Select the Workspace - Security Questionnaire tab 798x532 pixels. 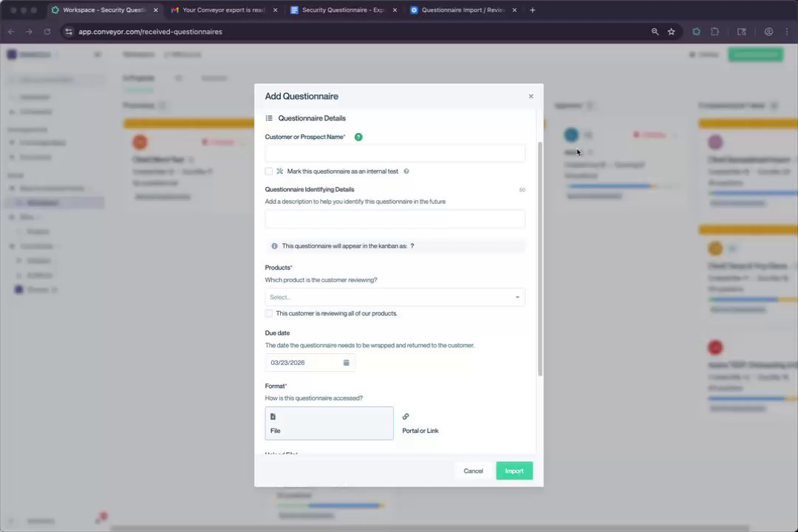(x=104, y=10)
